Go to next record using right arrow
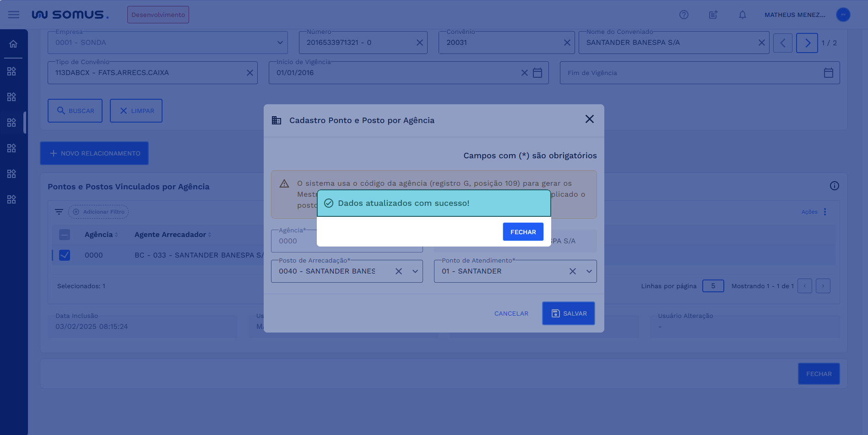Image resolution: width=868 pixels, height=435 pixels. [x=807, y=43]
